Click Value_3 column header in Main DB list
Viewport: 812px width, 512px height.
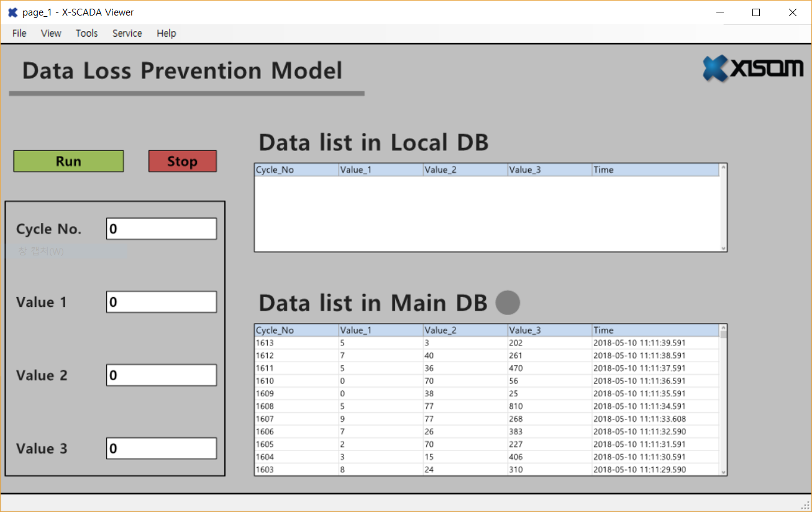[550, 331]
